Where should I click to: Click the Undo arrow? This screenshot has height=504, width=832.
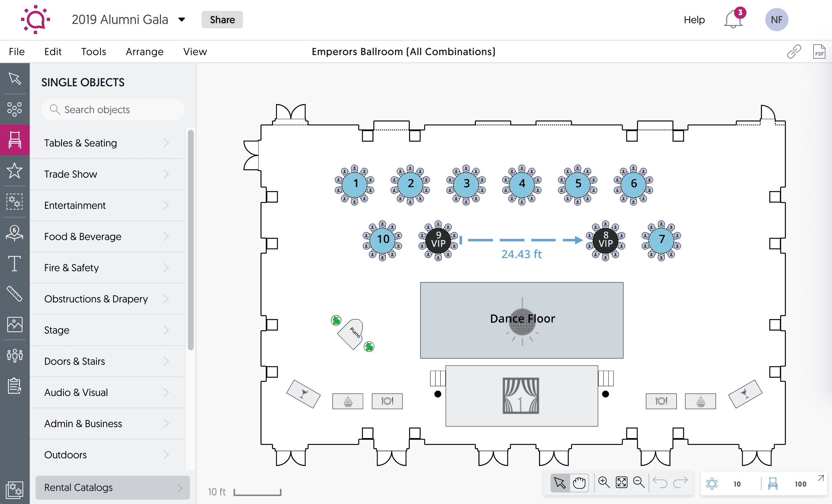(660, 483)
